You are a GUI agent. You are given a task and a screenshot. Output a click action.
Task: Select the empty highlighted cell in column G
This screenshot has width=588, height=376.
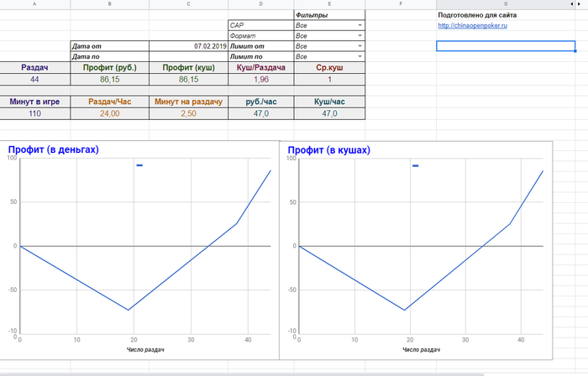pyautogui.click(x=506, y=46)
